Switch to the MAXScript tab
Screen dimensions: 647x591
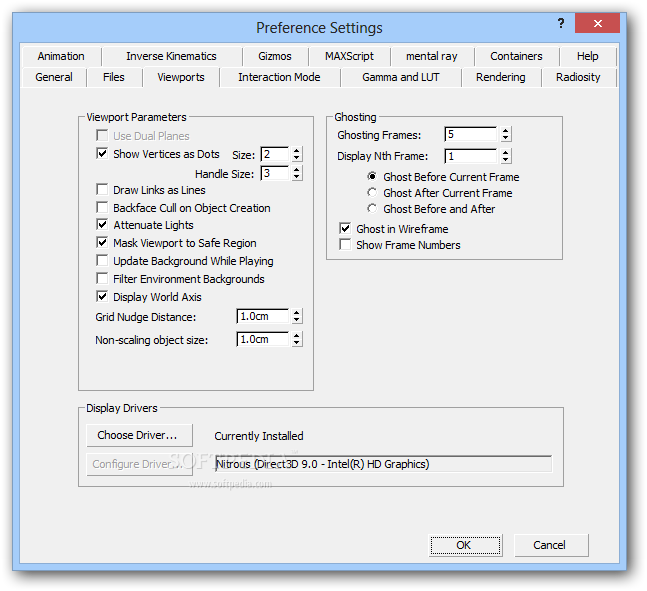tap(349, 56)
